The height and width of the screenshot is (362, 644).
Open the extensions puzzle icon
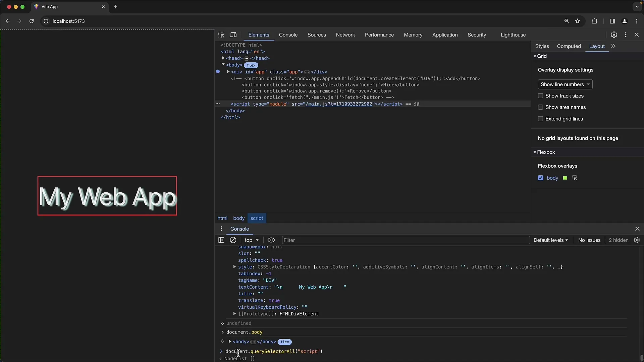594,21
